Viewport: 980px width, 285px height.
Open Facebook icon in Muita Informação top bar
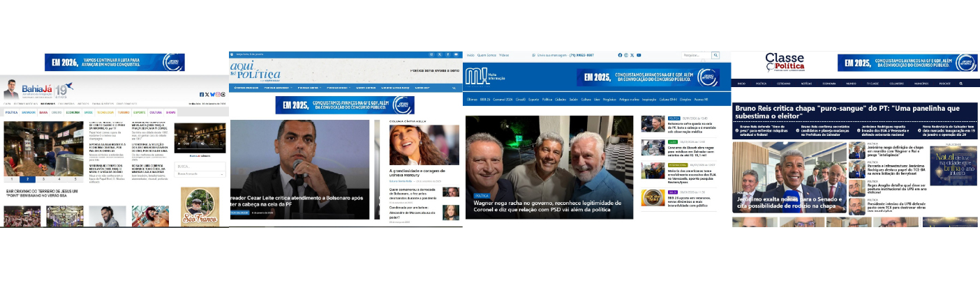(620, 55)
